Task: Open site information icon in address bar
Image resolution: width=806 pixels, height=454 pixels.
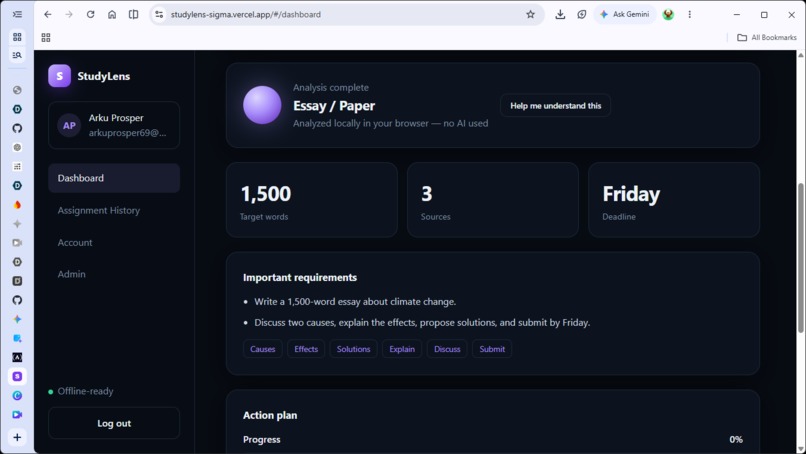Action: coord(159,14)
